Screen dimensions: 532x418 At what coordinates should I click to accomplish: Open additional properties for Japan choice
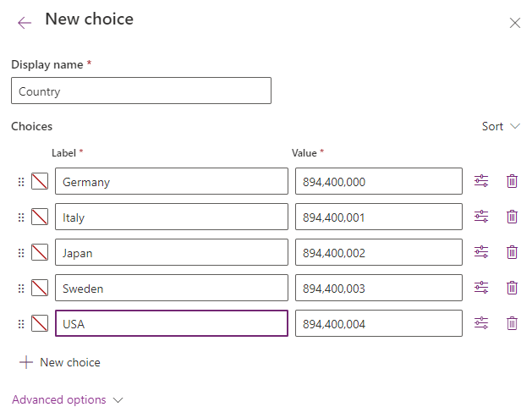(x=481, y=252)
